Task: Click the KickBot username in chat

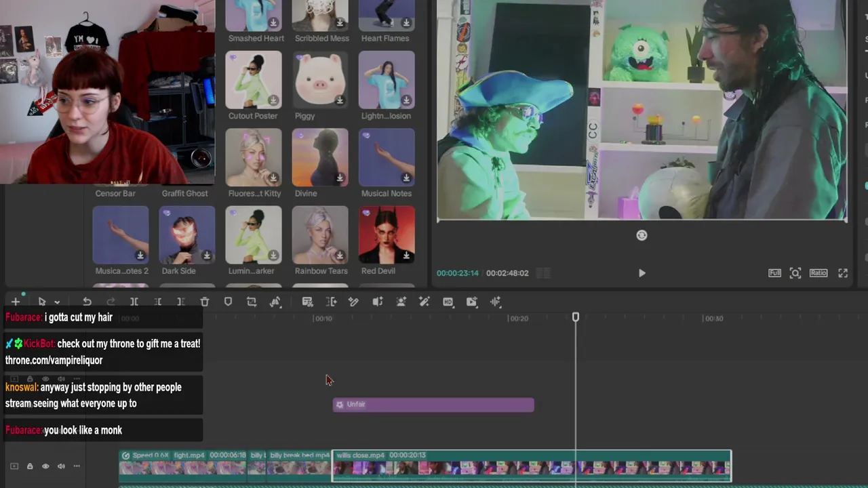Action: [x=39, y=344]
